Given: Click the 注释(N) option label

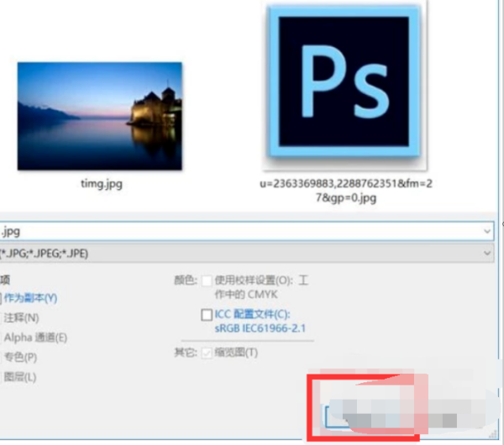Looking at the screenshot, I should [x=21, y=318].
